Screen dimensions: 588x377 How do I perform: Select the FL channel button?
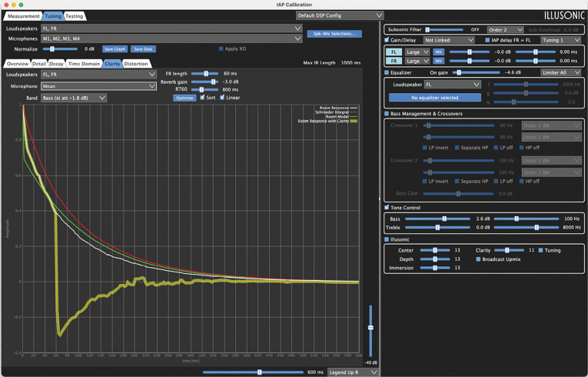point(394,52)
